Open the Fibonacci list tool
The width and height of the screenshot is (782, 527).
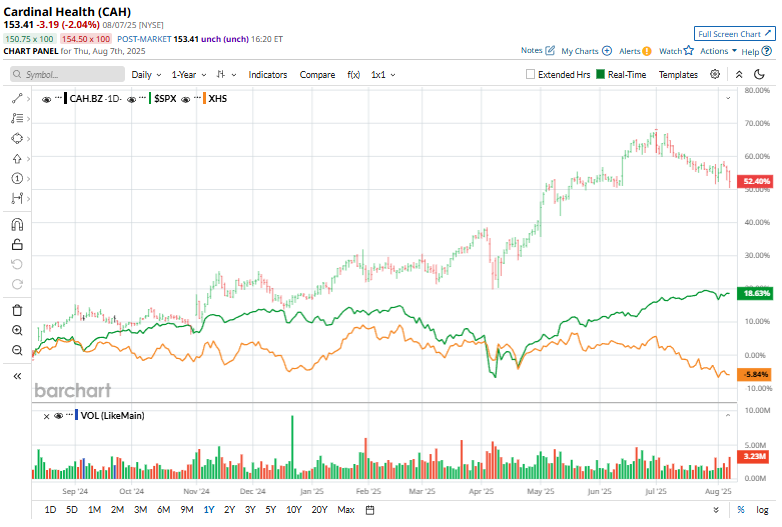tap(17, 118)
